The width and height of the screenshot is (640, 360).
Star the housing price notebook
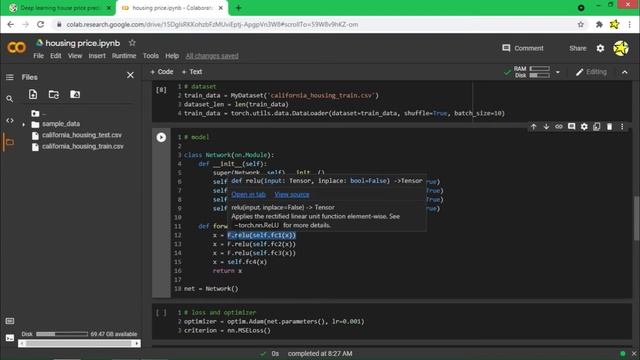tap(132, 42)
